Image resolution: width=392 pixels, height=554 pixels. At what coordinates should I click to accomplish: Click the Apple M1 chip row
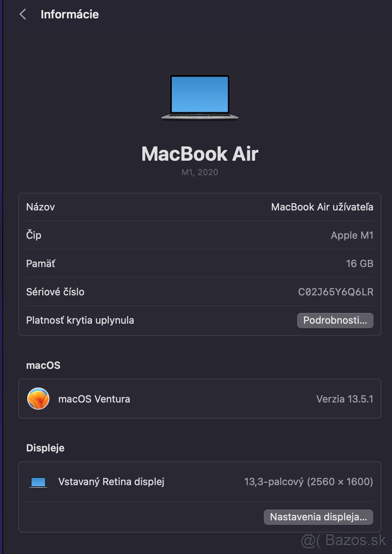[200, 235]
